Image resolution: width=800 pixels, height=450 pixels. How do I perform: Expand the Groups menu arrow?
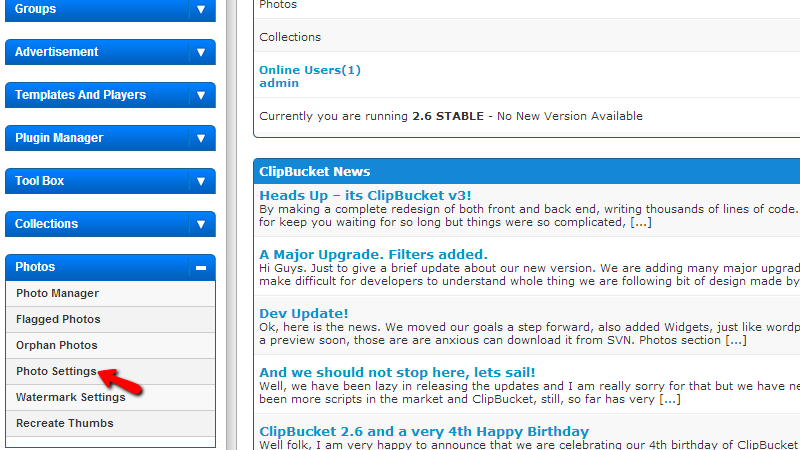click(201, 9)
